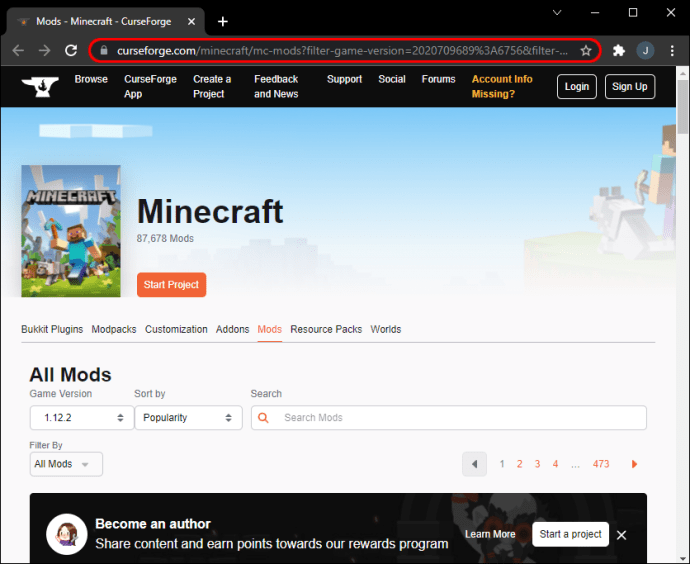Open a new tab with plus
Image resolution: width=690 pixels, height=564 pixels.
[223, 22]
